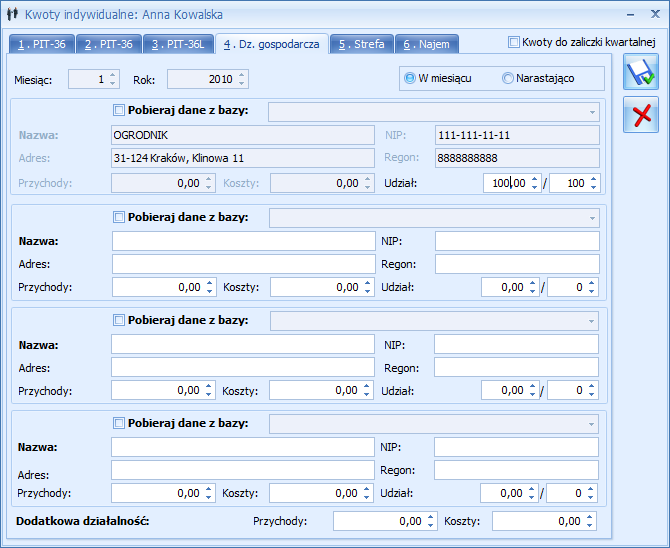Click the Nazwa field in fourth section

pos(243,447)
